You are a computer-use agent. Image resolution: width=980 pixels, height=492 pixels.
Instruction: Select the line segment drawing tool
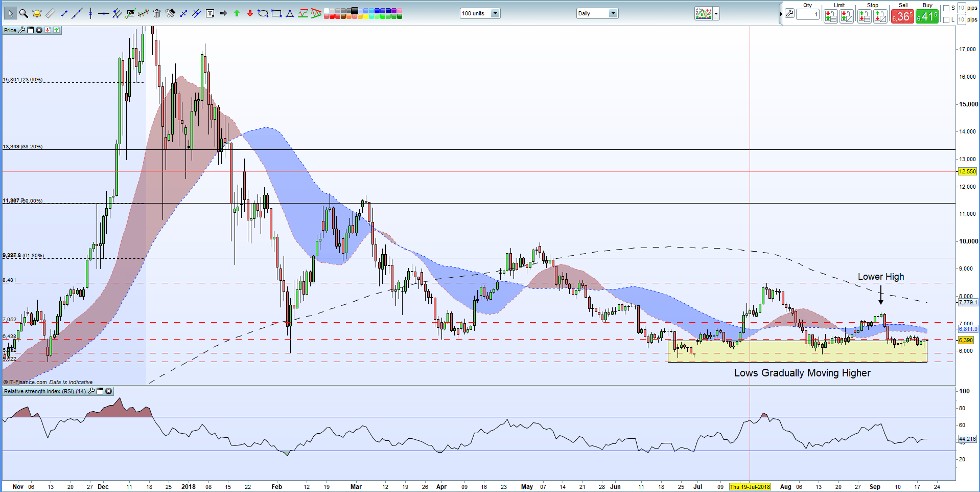click(x=64, y=14)
